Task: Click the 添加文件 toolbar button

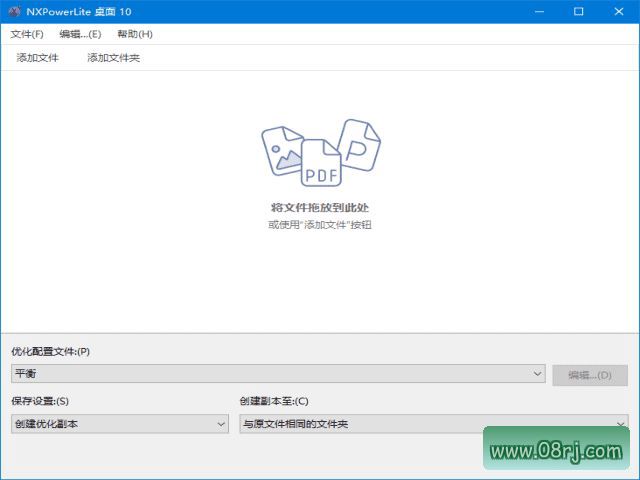Action: click(x=38, y=58)
